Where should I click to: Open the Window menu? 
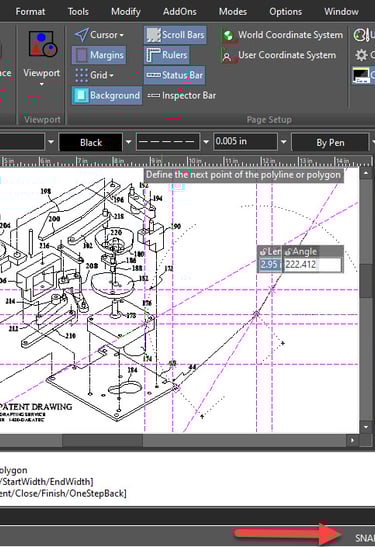click(341, 12)
